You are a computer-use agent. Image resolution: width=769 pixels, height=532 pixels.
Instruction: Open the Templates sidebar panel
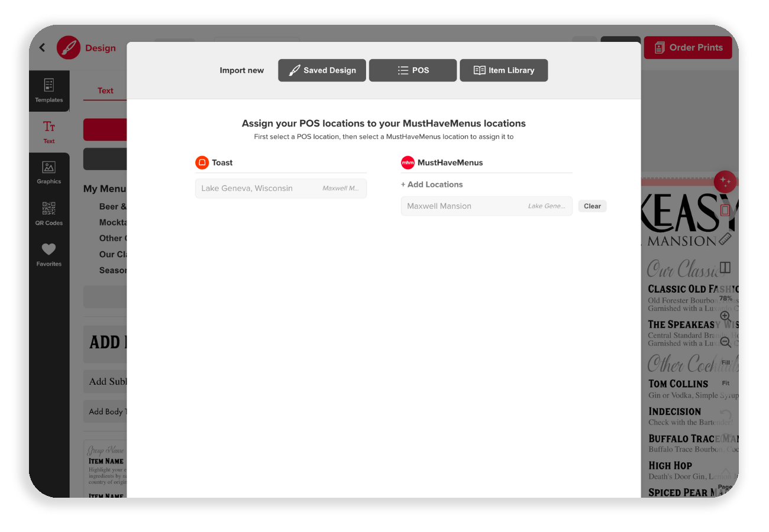pos(49,90)
